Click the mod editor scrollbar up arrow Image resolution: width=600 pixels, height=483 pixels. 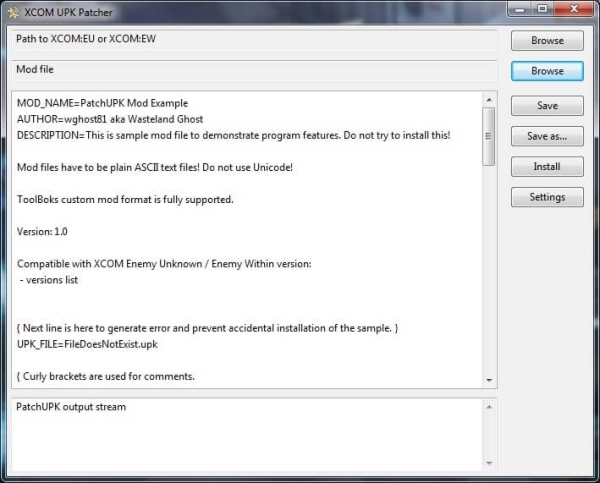[x=489, y=100]
